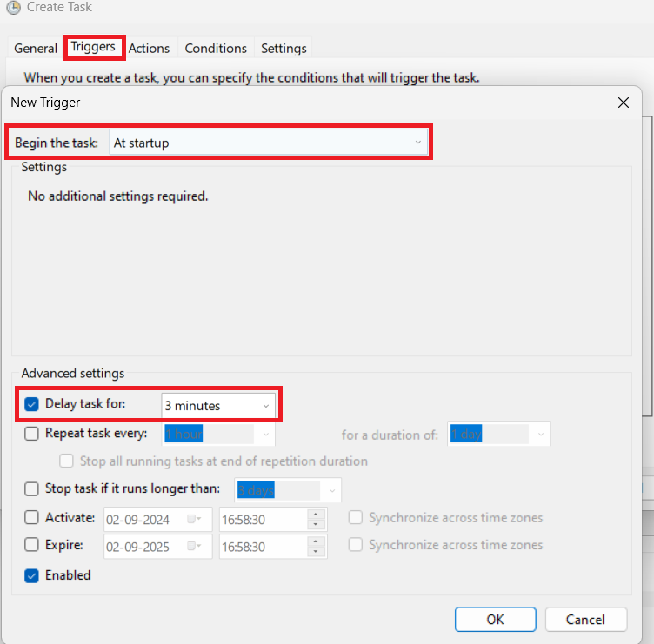
Task: Close the New Trigger dialog with X
Action: pyautogui.click(x=623, y=103)
